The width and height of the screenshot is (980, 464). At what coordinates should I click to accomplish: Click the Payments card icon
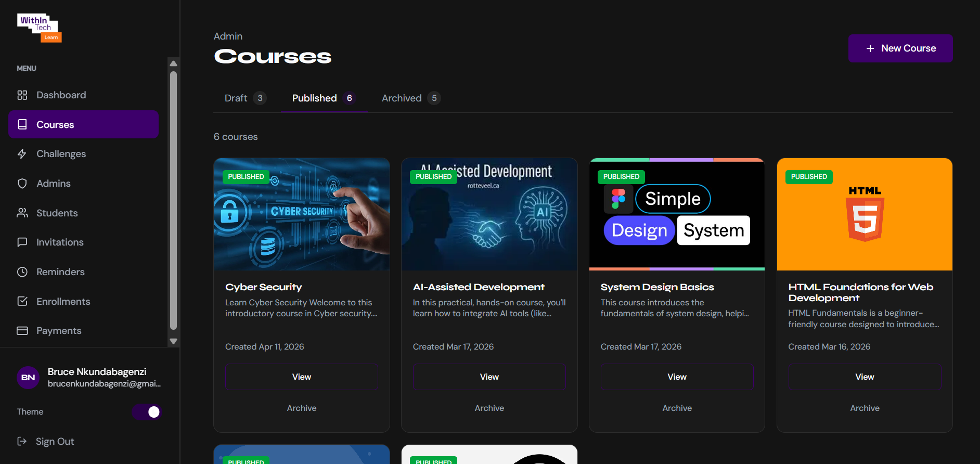[22, 331]
